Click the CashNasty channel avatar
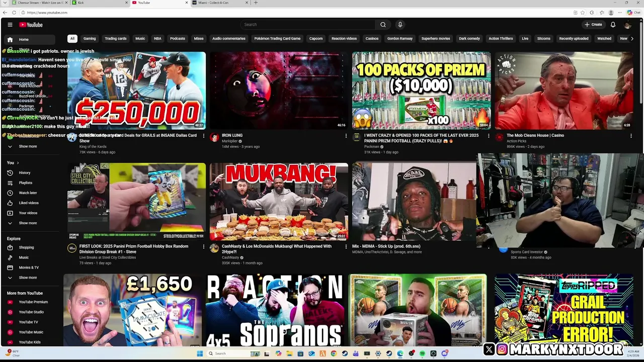Viewport: 644px width, 362px height. [x=214, y=248]
